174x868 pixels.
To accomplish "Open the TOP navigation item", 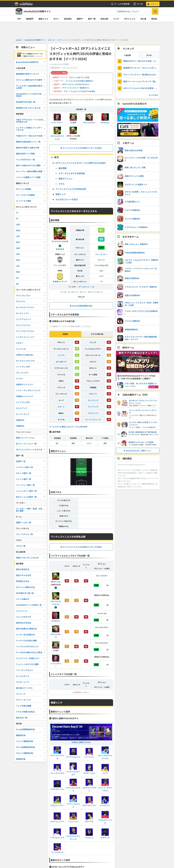I will [x=19, y=19].
